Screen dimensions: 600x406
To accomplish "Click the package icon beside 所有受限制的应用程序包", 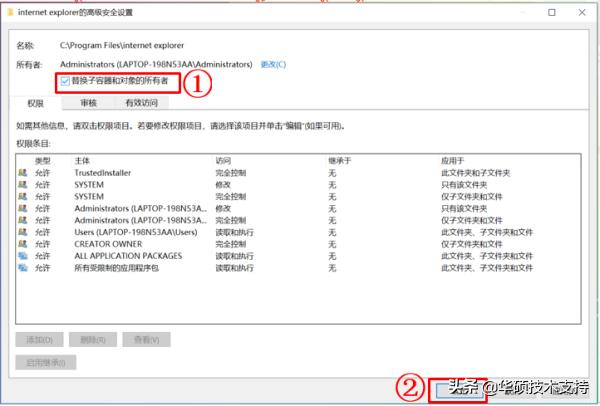I will [23, 267].
